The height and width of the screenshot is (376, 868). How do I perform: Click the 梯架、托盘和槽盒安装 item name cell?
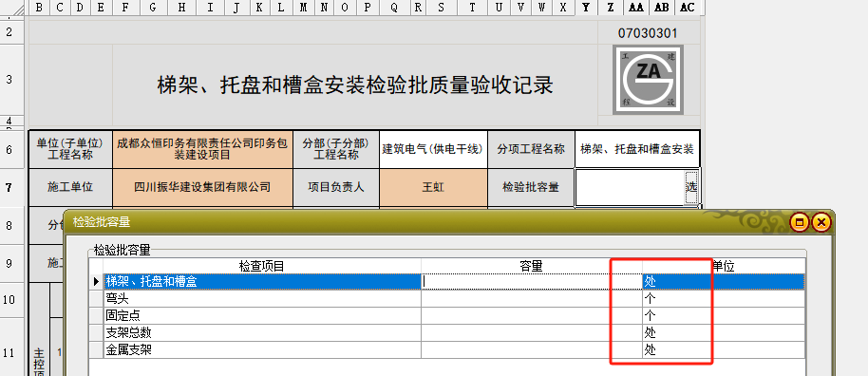coord(637,149)
